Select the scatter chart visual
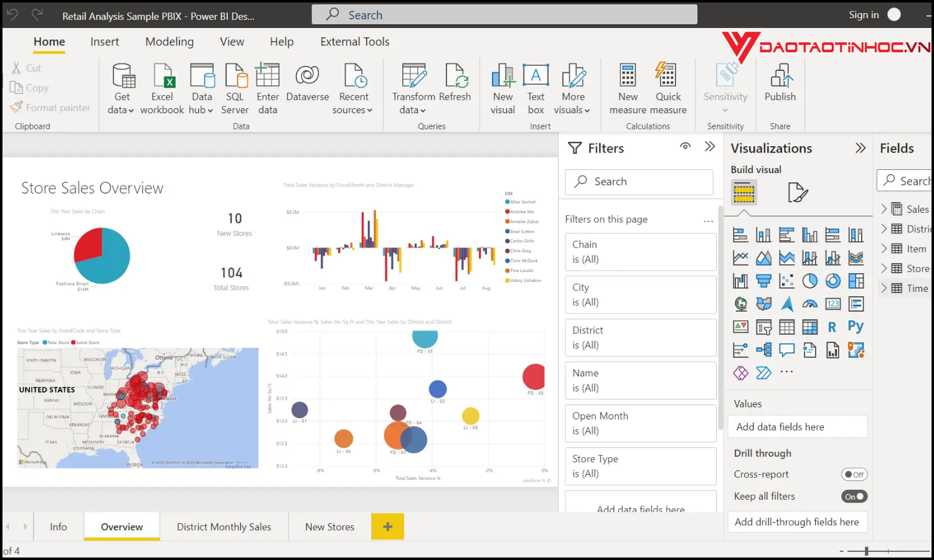Screen dimensions: 934x560 click(786, 280)
